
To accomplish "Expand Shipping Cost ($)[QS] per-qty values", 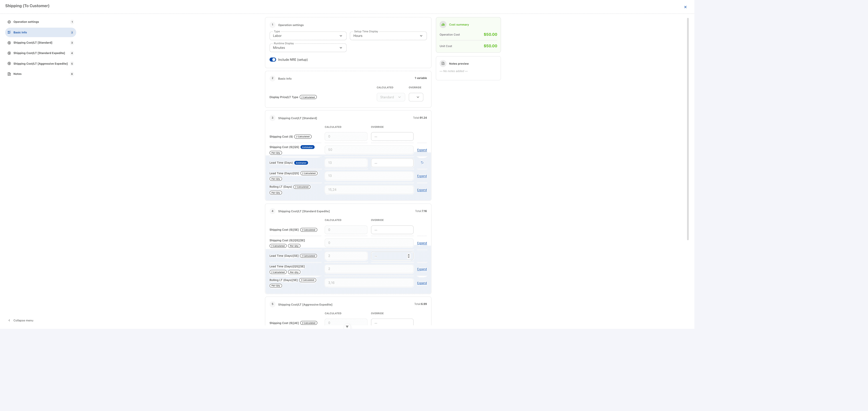I will 422,150.
